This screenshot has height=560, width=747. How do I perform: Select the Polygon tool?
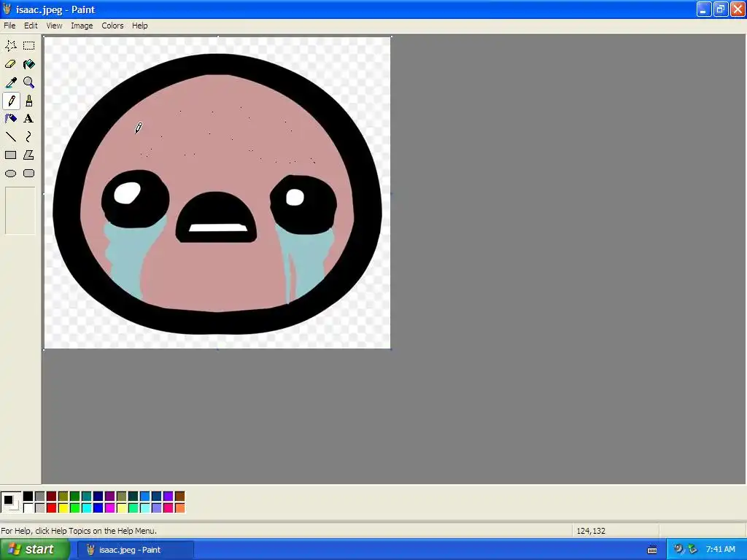click(29, 155)
